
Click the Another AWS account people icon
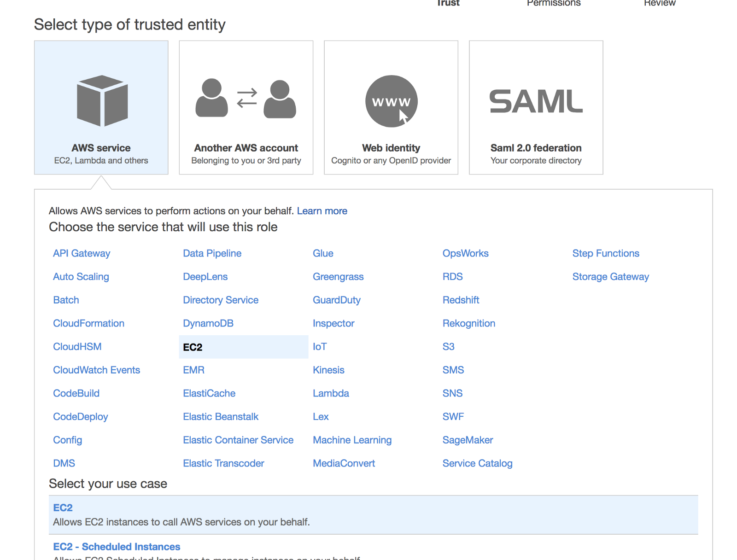coord(246,99)
